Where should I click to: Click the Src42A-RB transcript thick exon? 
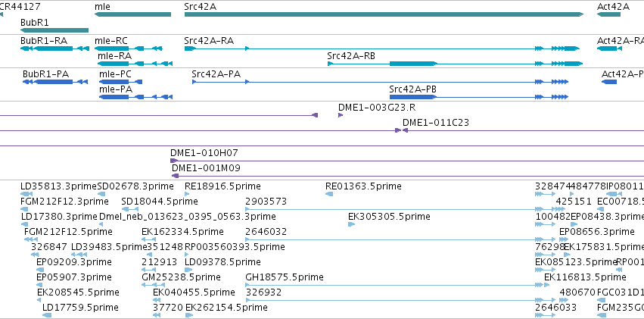click(413, 64)
